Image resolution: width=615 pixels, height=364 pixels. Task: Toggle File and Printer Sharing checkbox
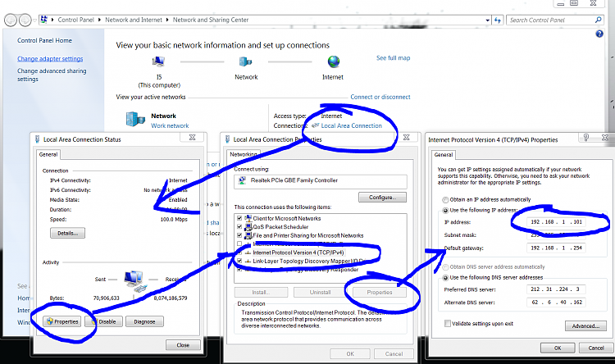[x=239, y=235]
